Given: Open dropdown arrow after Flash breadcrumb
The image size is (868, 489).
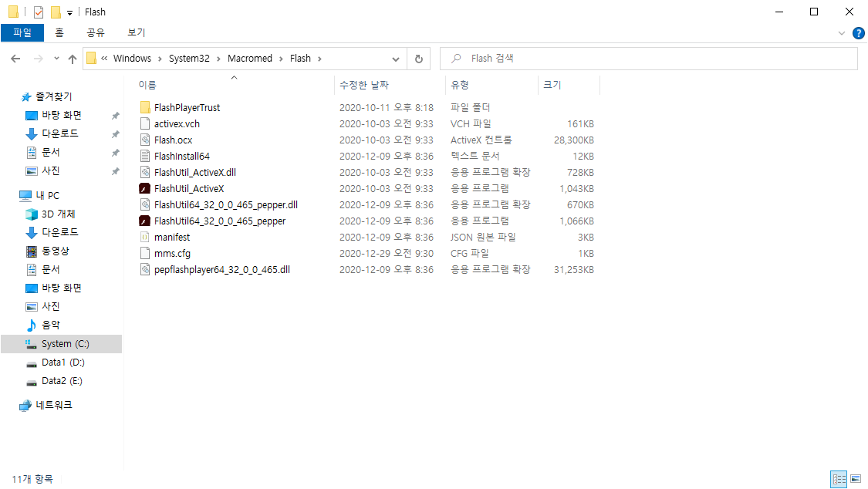Looking at the screenshot, I should point(319,59).
